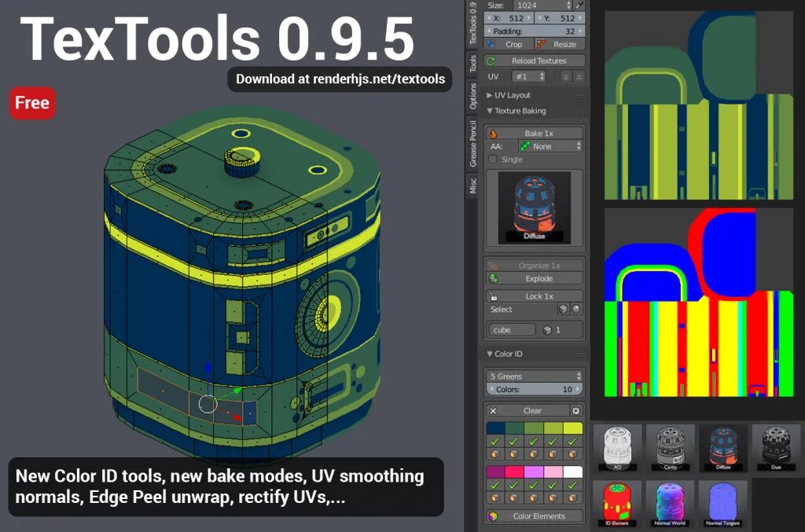805x532 pixels.
Task: Open Color ID settings gear icon
Action: tap(576, 411)
